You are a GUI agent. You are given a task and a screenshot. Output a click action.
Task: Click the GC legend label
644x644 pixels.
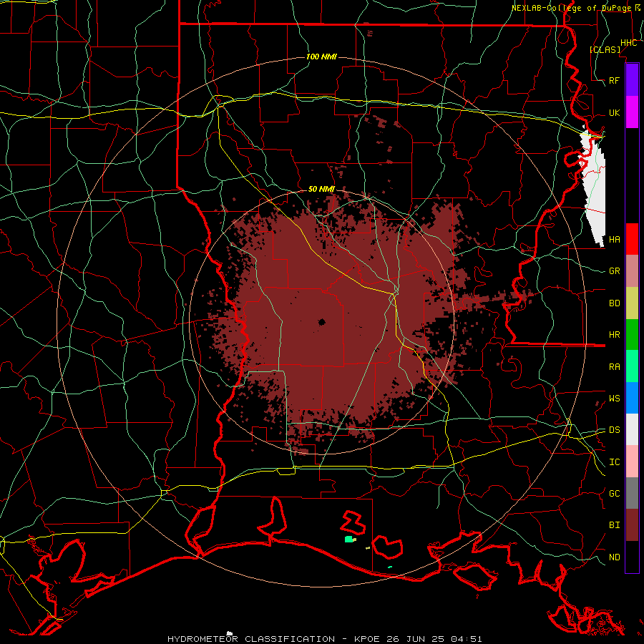click(x=614, y=494)
